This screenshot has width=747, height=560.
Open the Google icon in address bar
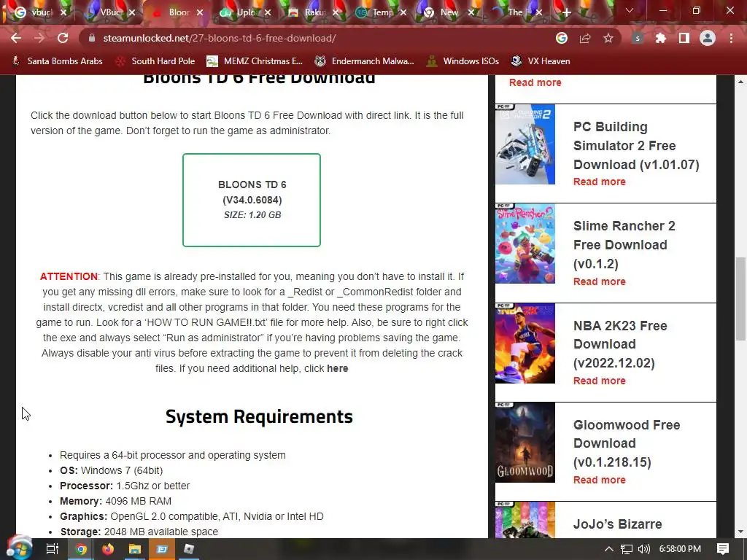coord(562,38)
